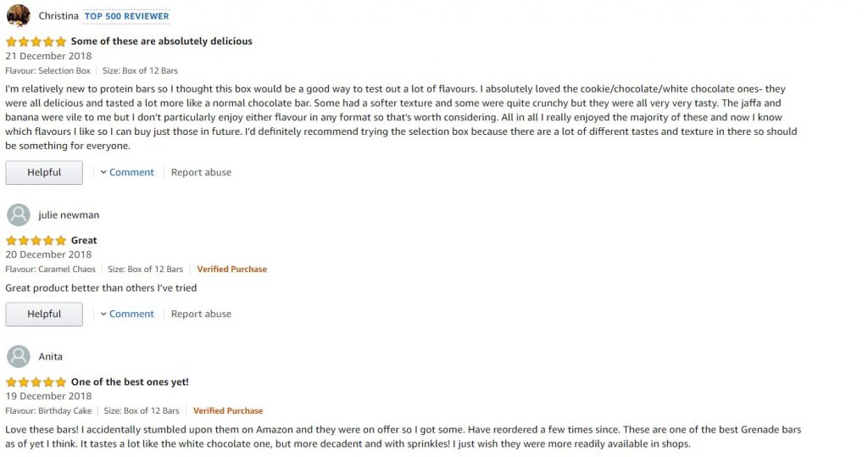
Task: Open Christina's profile avatar photo
Action: click(19, 15)
